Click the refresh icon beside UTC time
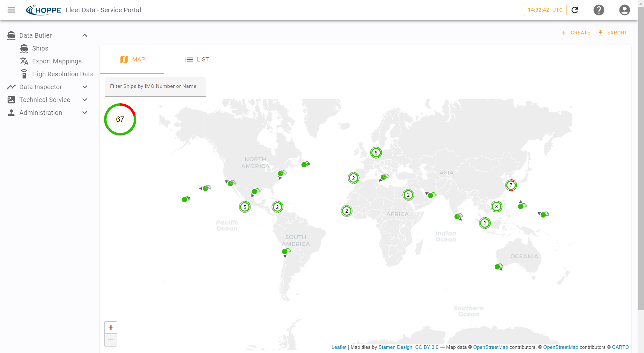 tap(575, 10)
